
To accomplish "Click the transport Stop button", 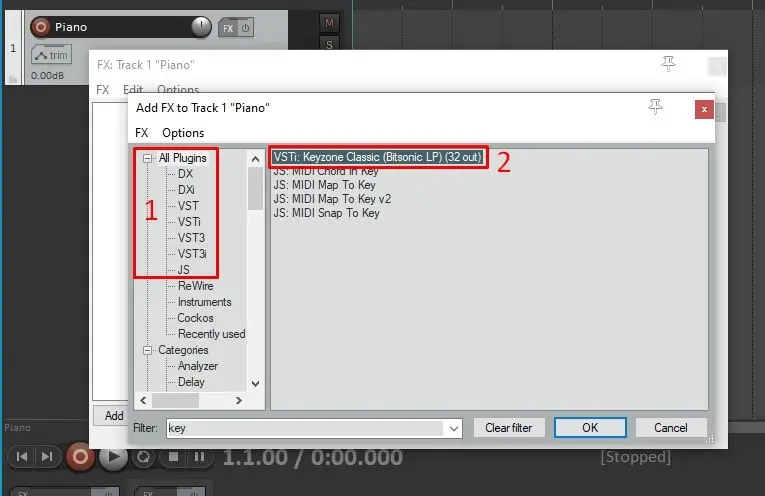I will coord(173,457).
